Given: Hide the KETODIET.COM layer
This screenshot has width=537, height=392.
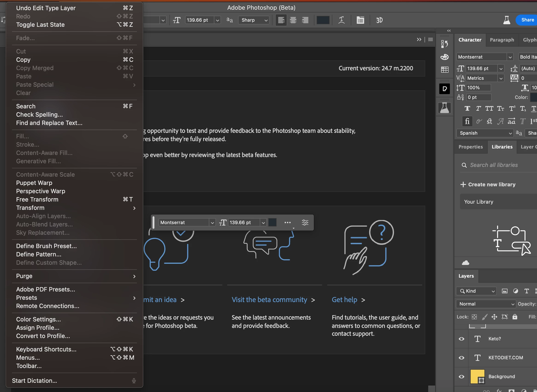Looking at the screenshot, I should coord(462,358).
